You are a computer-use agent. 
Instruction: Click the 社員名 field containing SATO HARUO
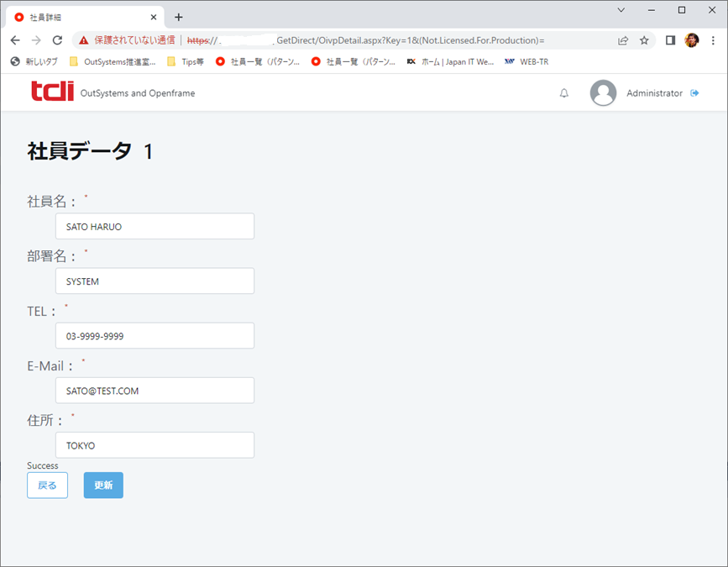point(155,227)
